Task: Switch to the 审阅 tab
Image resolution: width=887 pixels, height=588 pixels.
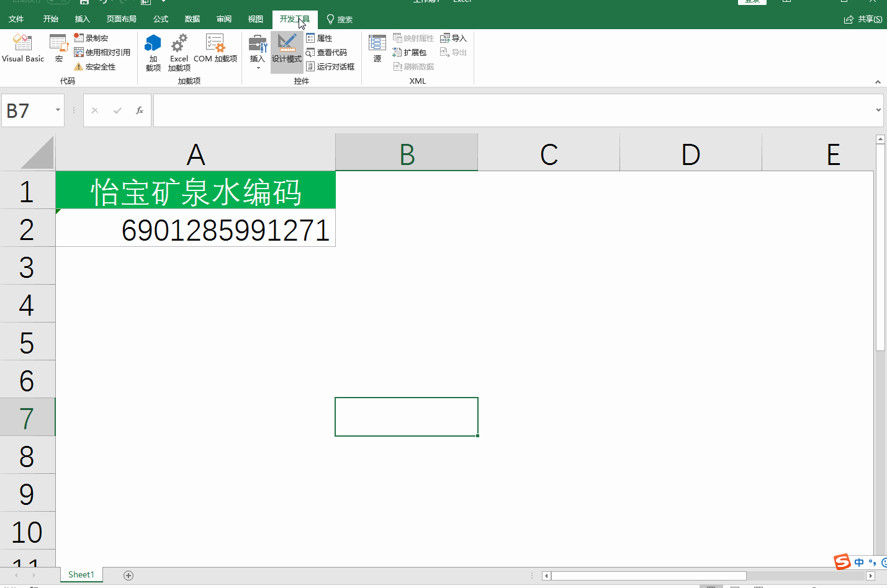Action: point(224,19)
